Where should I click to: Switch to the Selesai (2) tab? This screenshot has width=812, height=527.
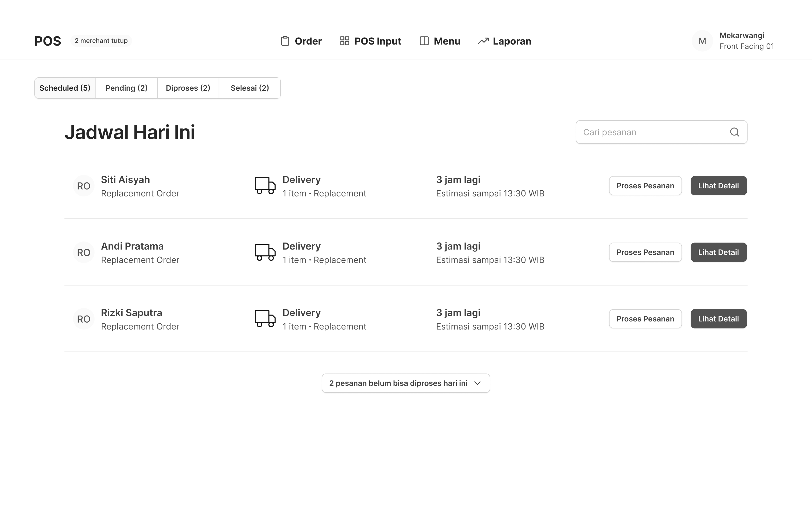(x=250, y=88)
